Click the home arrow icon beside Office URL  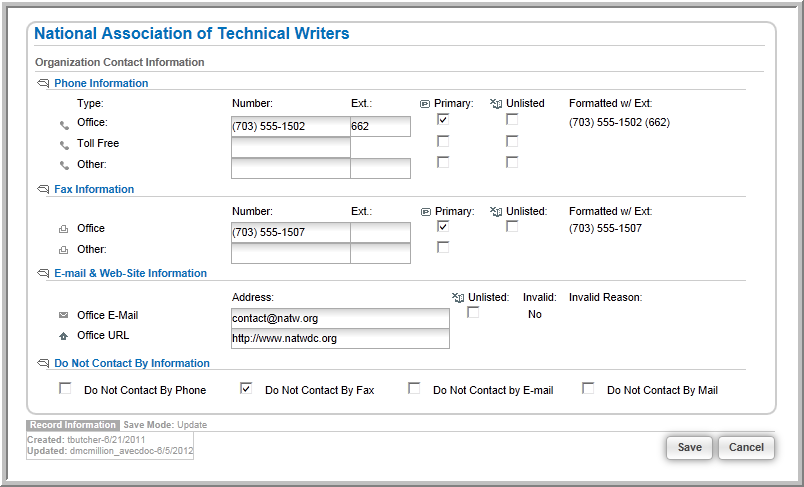(64, 336)
